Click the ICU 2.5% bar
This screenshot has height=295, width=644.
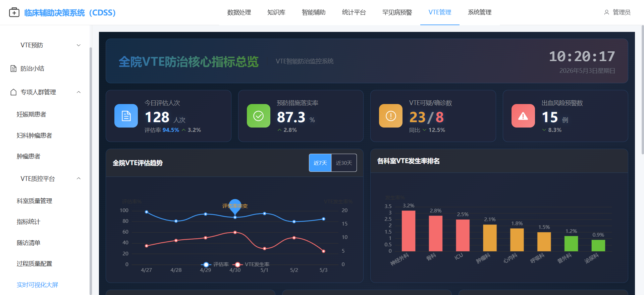point(463,235)
